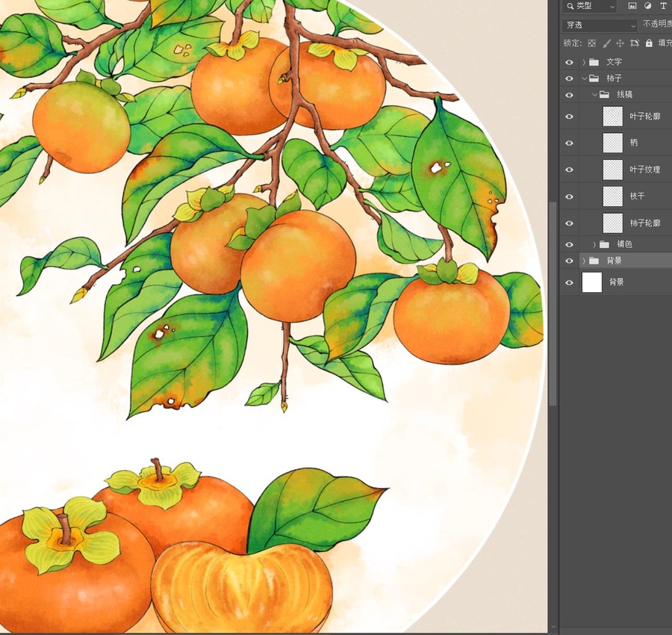Filter layers by text type (T icon)

click(x=663, y=6)
